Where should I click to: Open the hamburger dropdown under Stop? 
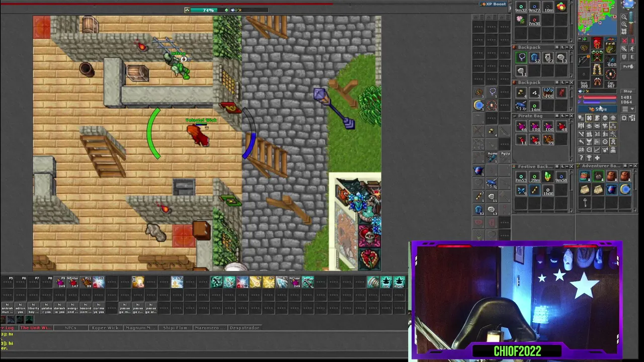628,109
